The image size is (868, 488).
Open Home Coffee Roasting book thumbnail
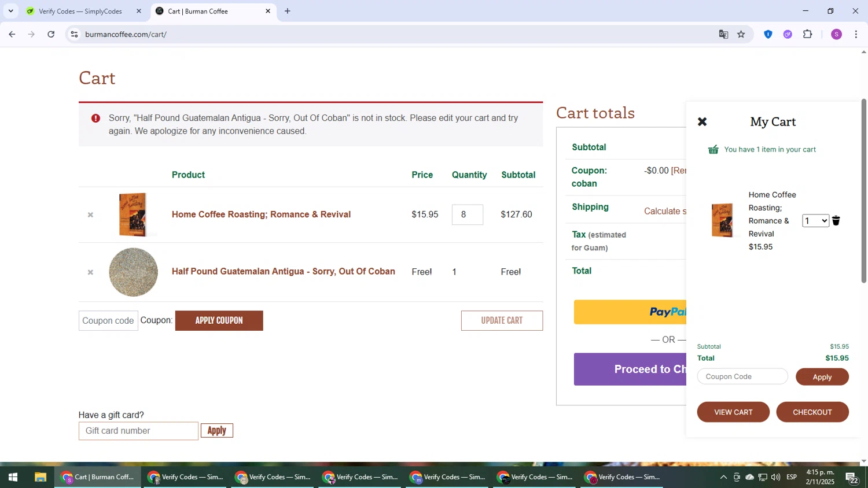point(133,215)
